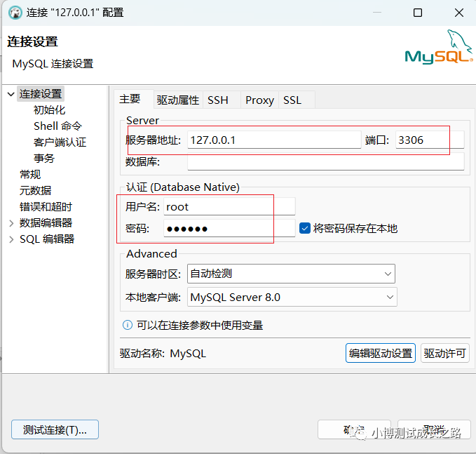Select SQL 编辑器 in the left tree

(47, 239)
